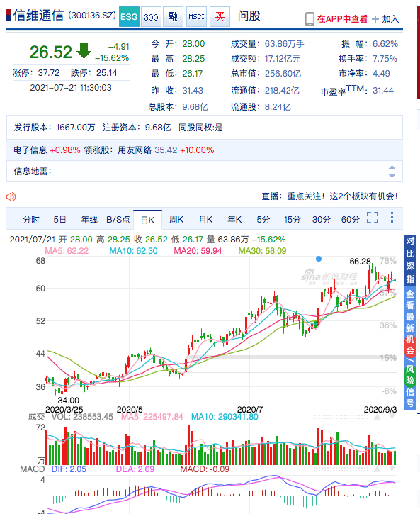This screenshot has height=514, width=420.
Task: Click up arrow beside 成交 volume indicator
Action: tap(377, 417)
